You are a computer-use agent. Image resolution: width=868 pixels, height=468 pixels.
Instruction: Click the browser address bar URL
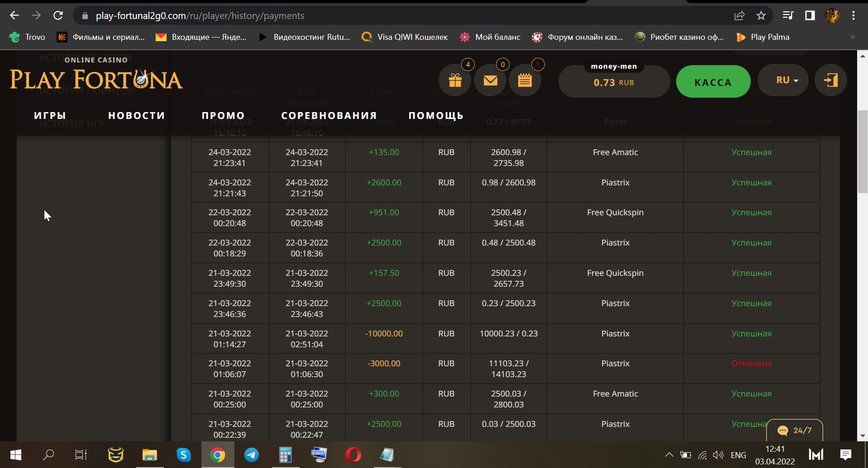[x=200, y=16]
